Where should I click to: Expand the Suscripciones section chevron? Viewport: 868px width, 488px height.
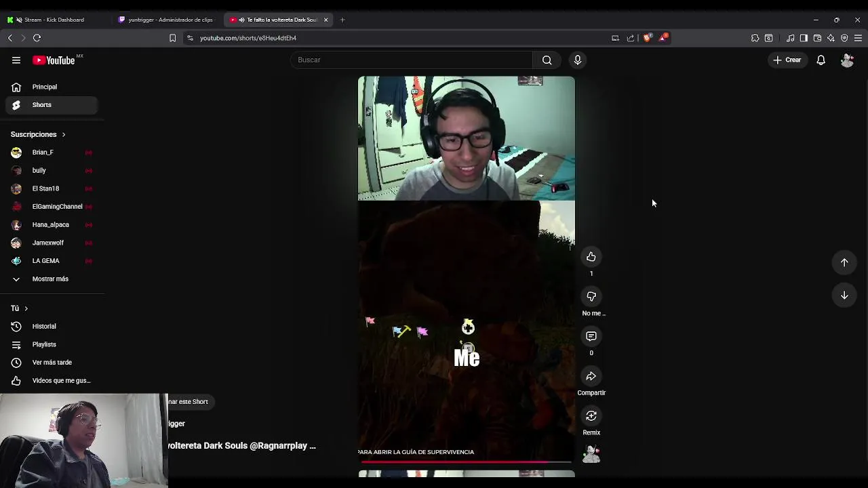click(x=64, y=135)
